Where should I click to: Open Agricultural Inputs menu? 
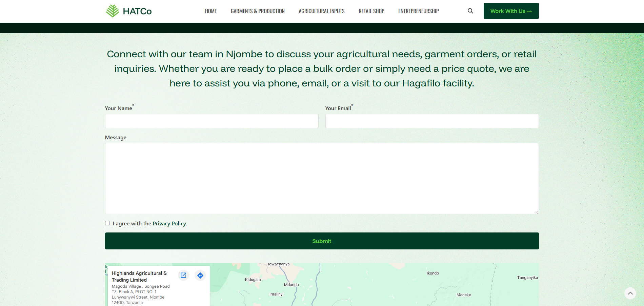(x=321, y=11)
